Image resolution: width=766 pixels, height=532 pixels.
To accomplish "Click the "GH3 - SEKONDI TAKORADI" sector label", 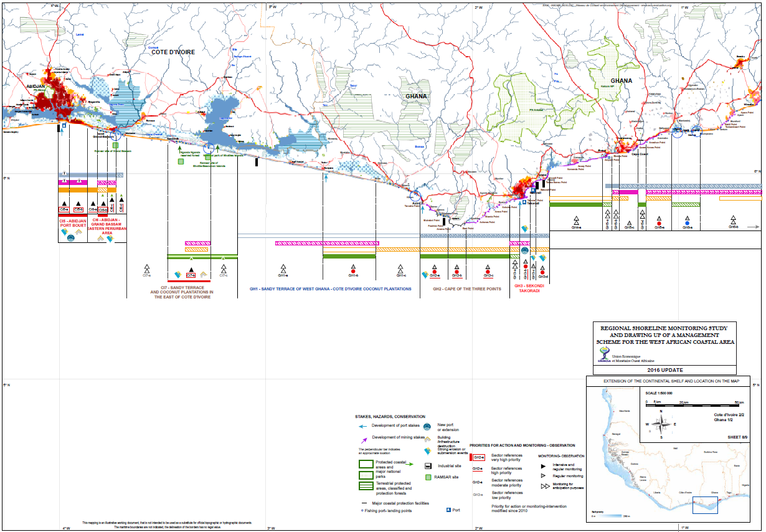I will [529, 288].
